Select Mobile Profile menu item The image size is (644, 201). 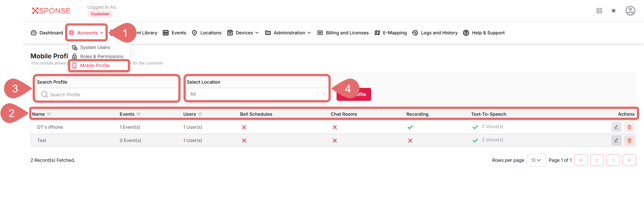pyautogui.click(x=95, y=65)
